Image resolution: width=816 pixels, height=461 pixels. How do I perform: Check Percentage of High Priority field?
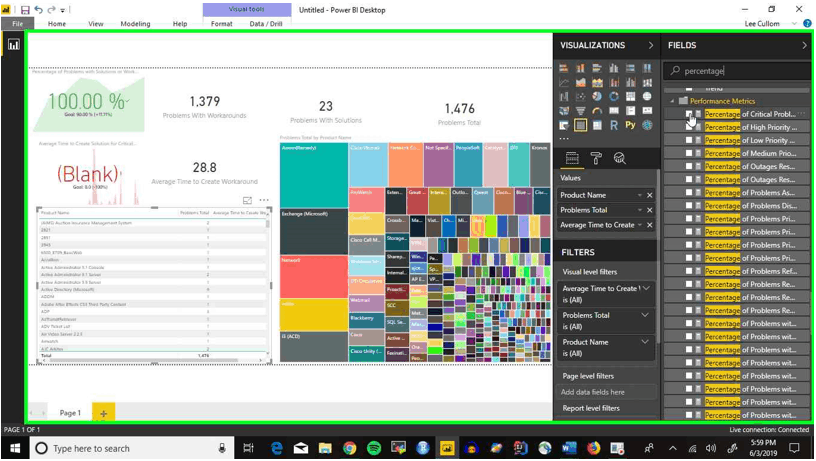pos(688,127)
